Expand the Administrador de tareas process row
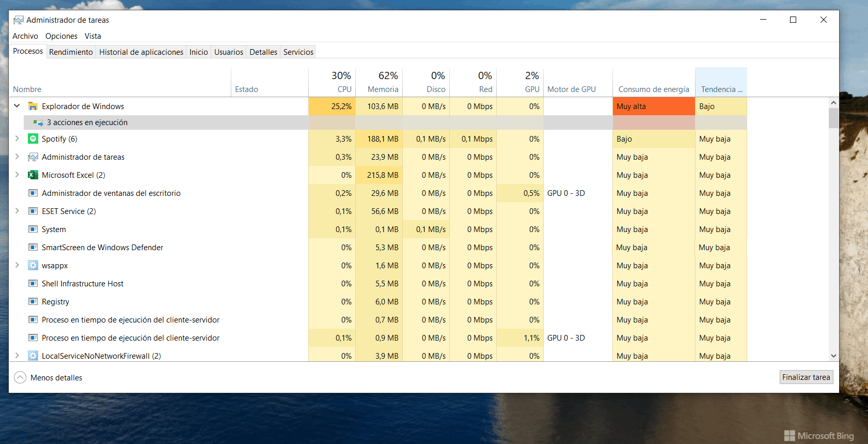This screenshot has height=444, width=868. pyautogui.click(x=17, y=156)
